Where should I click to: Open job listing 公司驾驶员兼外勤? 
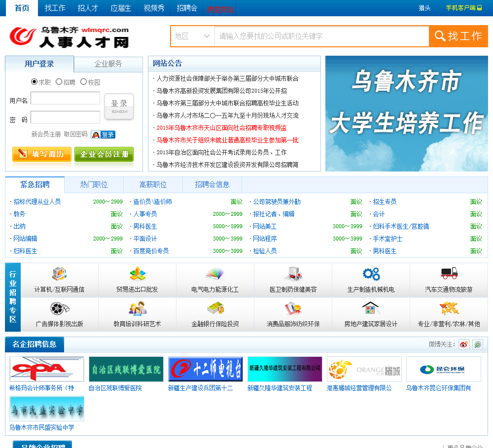(277, 202)
